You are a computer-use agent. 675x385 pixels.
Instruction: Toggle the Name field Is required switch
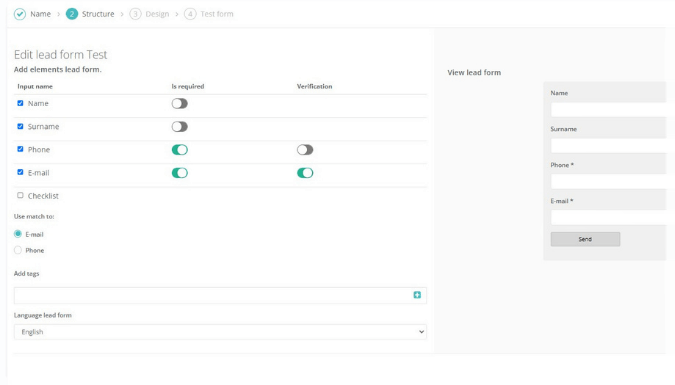180,103
